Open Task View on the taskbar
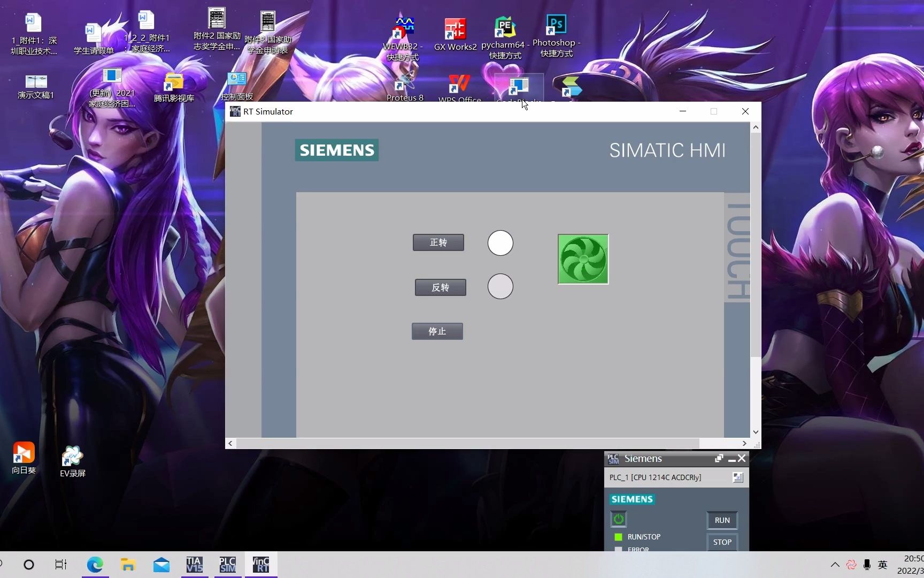This screenshot has width=924, height=578. click(61, 565)
